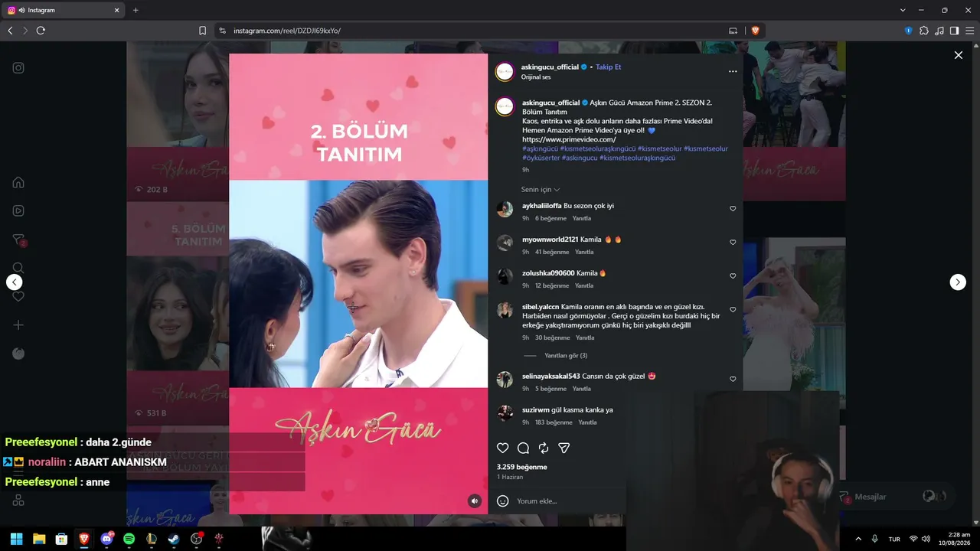The image size is (980, 551).
Task: Open the grid menu icon in the sidebar
Action: tap(18, 500)
